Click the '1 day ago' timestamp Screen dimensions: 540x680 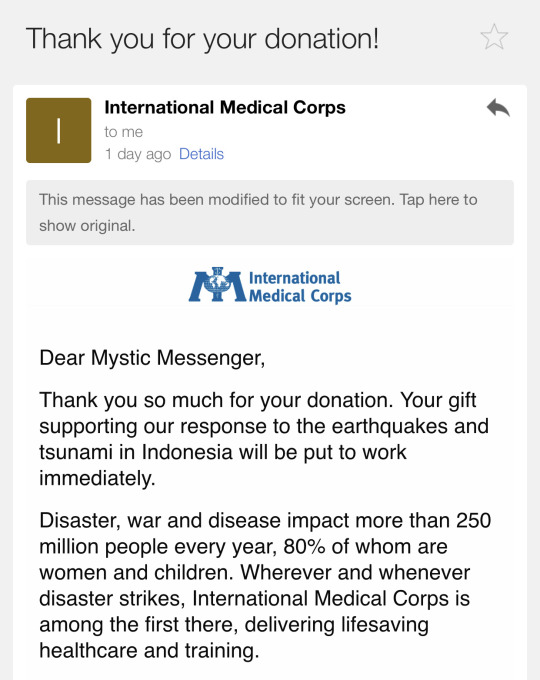pos(138,154)
